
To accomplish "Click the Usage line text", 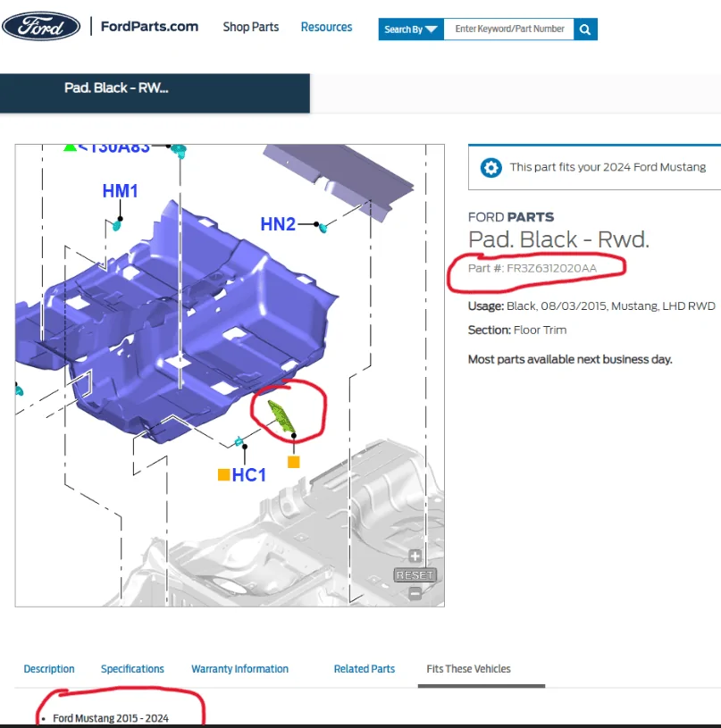I will pos(591,306).
